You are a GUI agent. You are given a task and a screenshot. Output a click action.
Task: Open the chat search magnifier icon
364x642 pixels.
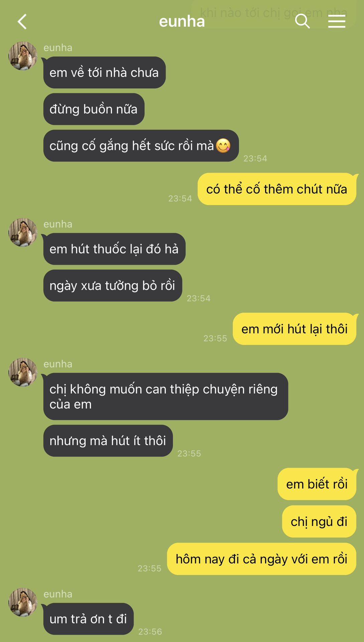coord(302,21)
